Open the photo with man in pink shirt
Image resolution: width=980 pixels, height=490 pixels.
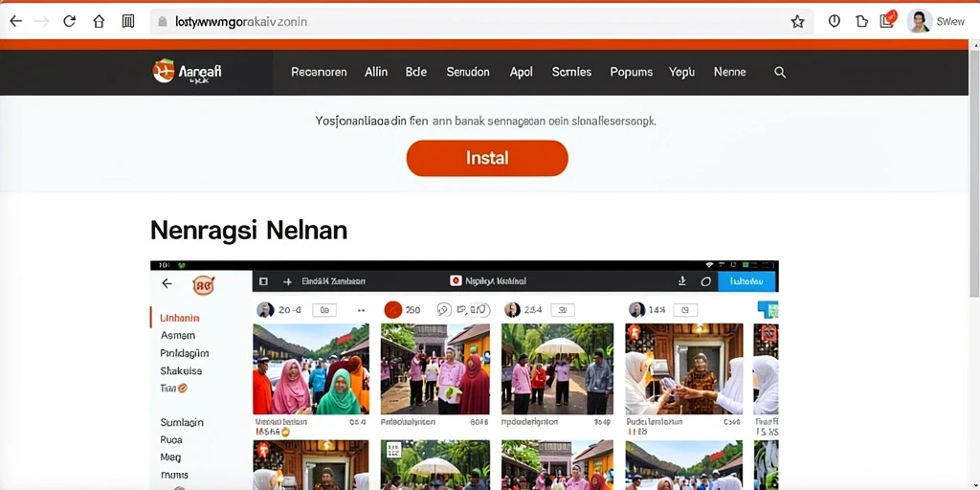point(435,368)
